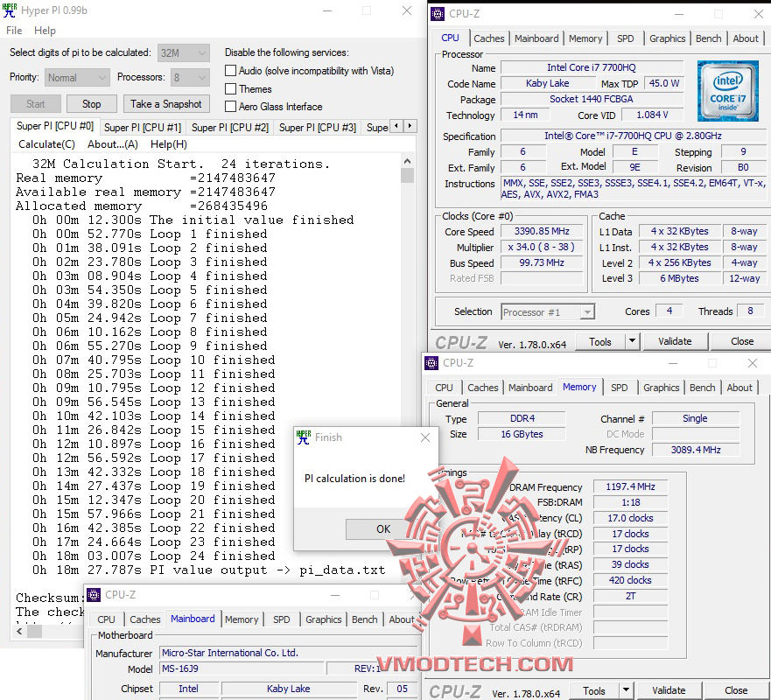Click the CPU-Z icon in Memory window title bar

click(x=431, y=363)
